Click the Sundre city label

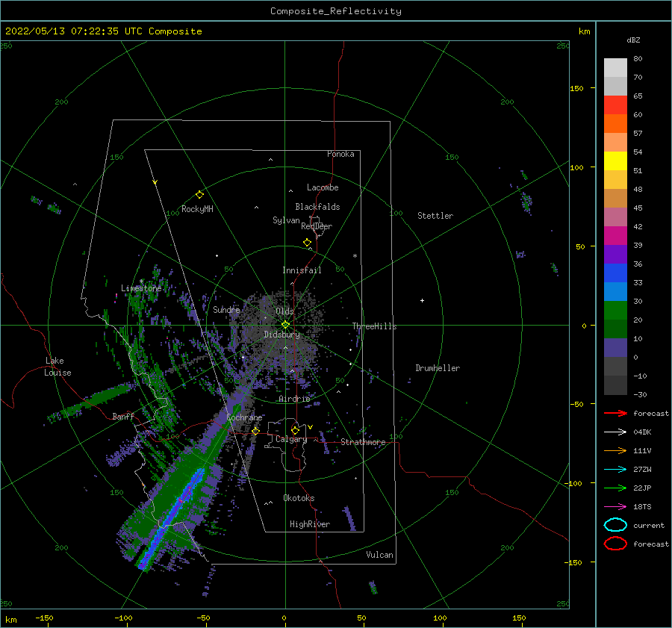(x=226, y=309)
